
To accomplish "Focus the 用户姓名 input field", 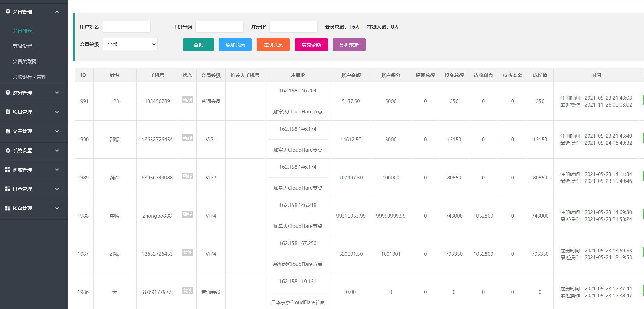I will point(127,27).
